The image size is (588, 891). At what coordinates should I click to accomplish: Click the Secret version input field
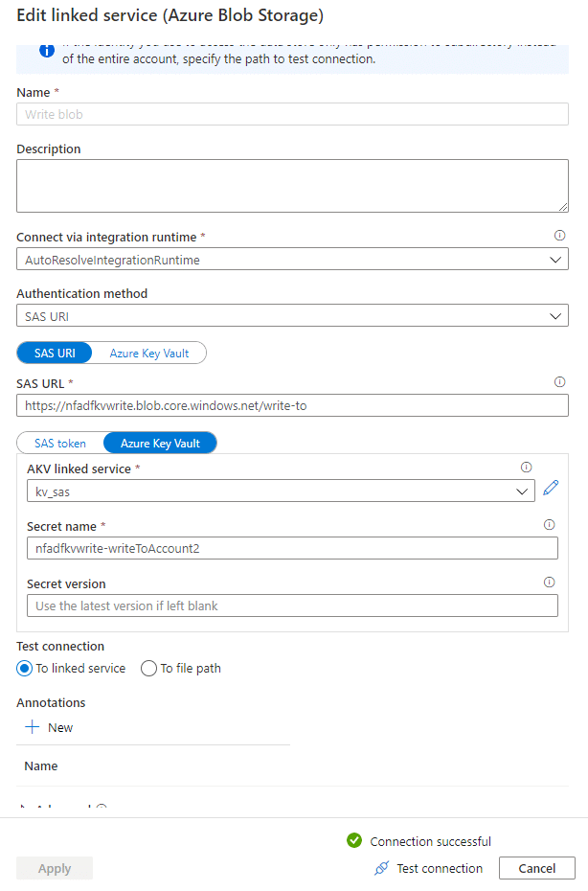(x=292, y=605)
